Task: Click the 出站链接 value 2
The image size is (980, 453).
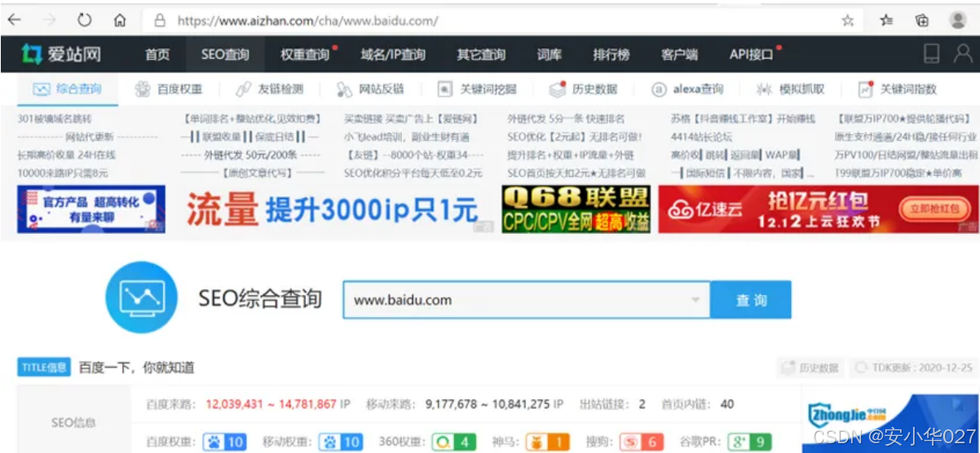Action: (x=642, y=404)
